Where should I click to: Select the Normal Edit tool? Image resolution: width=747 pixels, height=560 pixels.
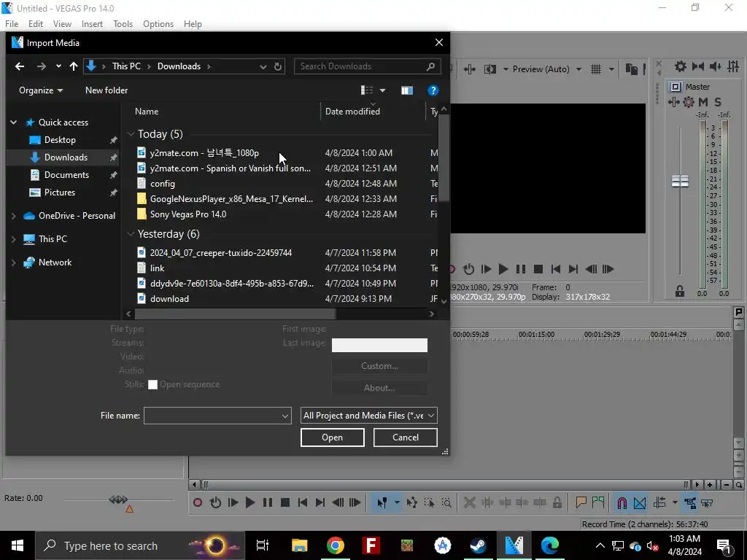pyautogui.click(x=382, y=502)
